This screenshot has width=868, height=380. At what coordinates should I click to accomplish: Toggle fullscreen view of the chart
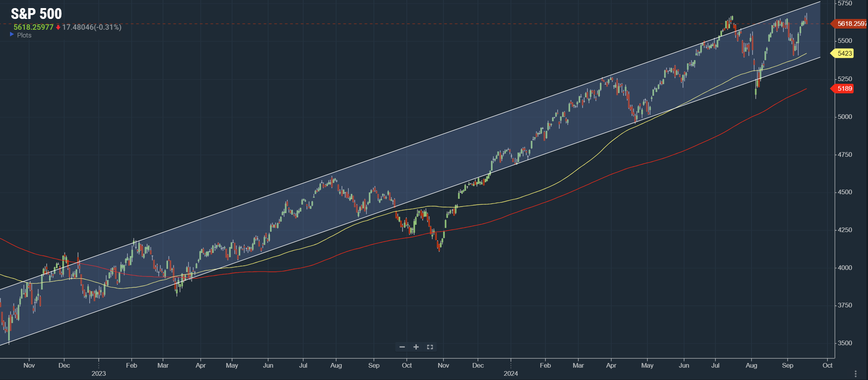coord(430,347)
